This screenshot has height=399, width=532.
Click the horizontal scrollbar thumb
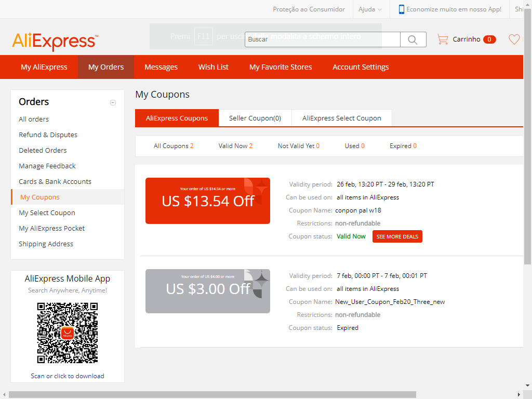(212, 395)
